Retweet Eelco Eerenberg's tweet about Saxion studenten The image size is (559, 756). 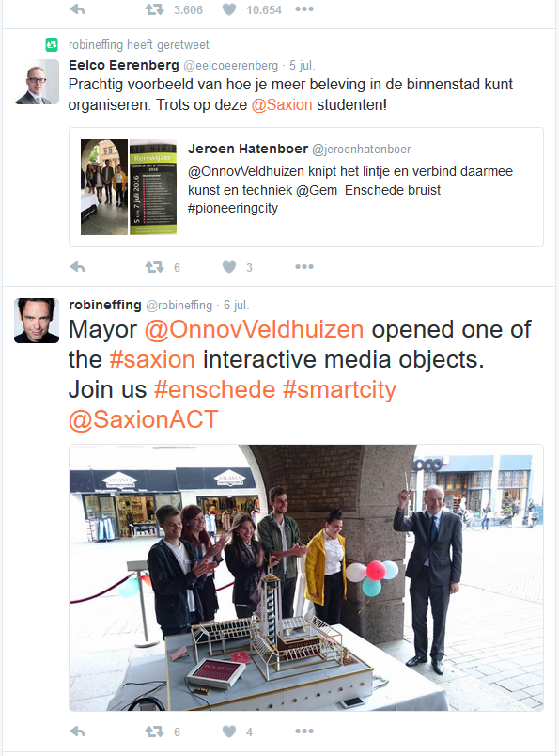coord(155,267)
